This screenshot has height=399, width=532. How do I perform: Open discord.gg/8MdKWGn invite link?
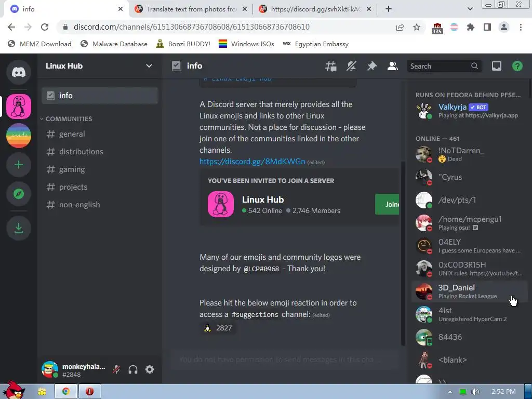pyautogui.click(x=252, y=162)
